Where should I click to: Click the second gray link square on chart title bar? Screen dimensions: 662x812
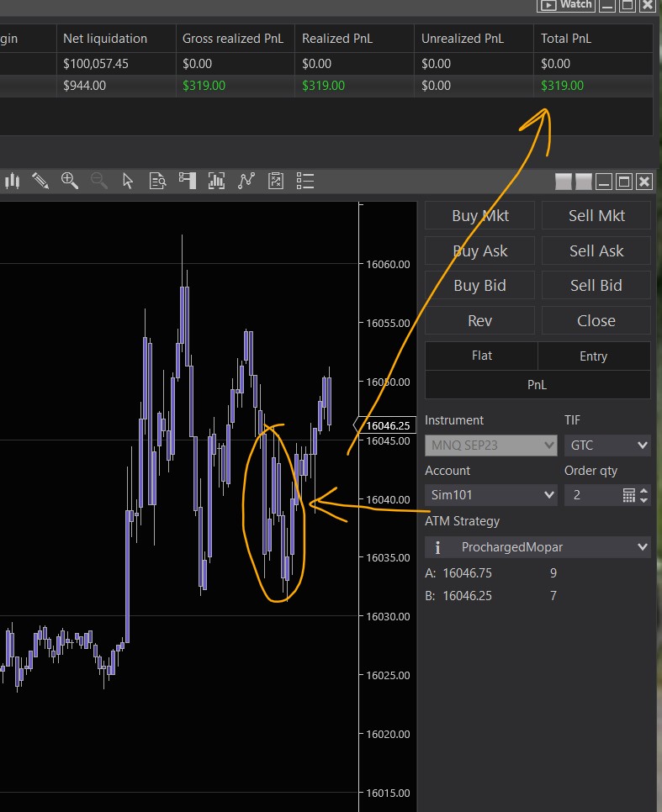pyautogui.click(x=583, y=182)
